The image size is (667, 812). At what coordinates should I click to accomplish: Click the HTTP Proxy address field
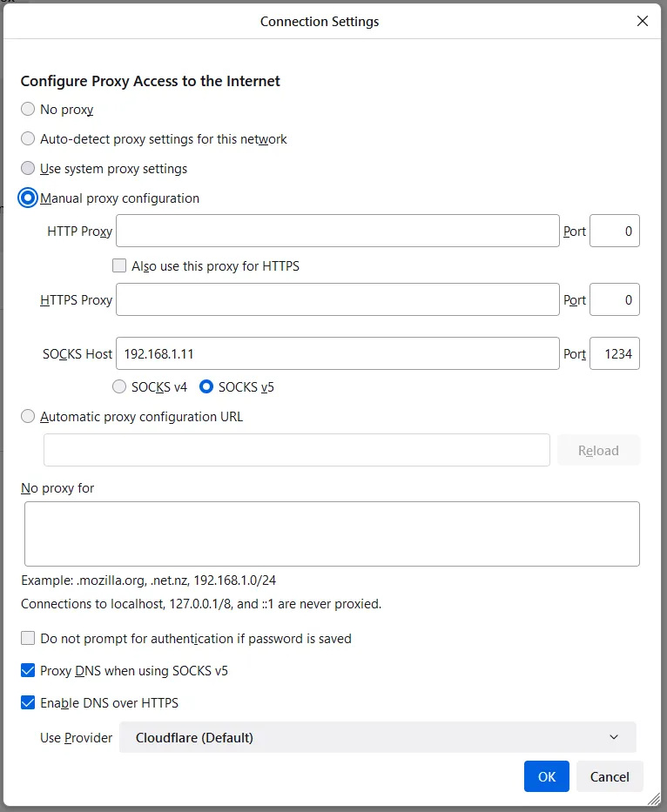(337, 231)
